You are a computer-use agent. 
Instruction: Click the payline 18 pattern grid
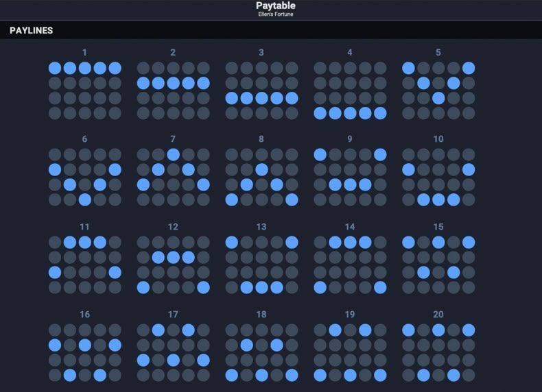pyautogui.click(x=261, y=353)
